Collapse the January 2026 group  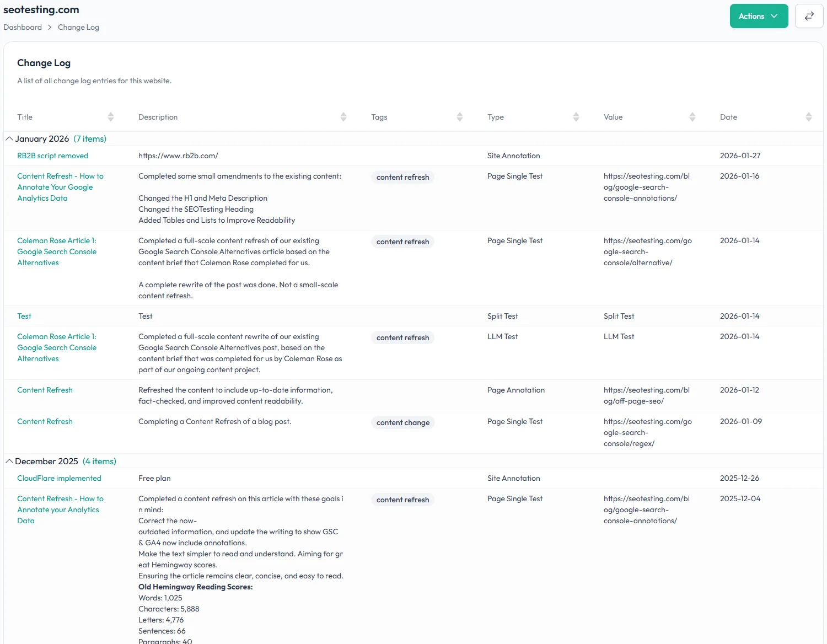coord(9,138)
